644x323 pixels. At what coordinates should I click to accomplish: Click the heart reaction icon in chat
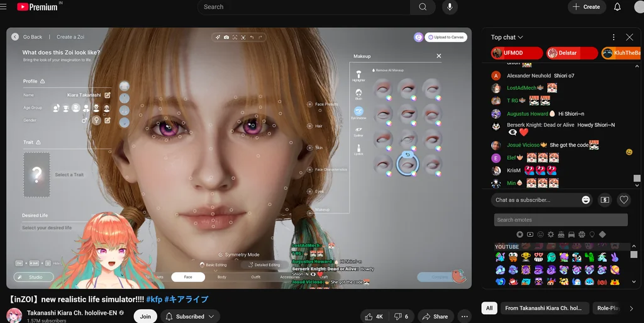point(624,200)
